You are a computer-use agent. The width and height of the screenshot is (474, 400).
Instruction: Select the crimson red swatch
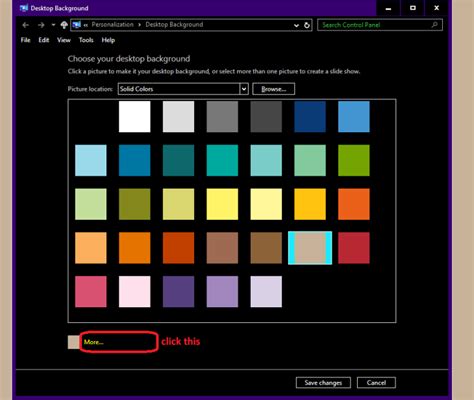(x=354, y=248)
